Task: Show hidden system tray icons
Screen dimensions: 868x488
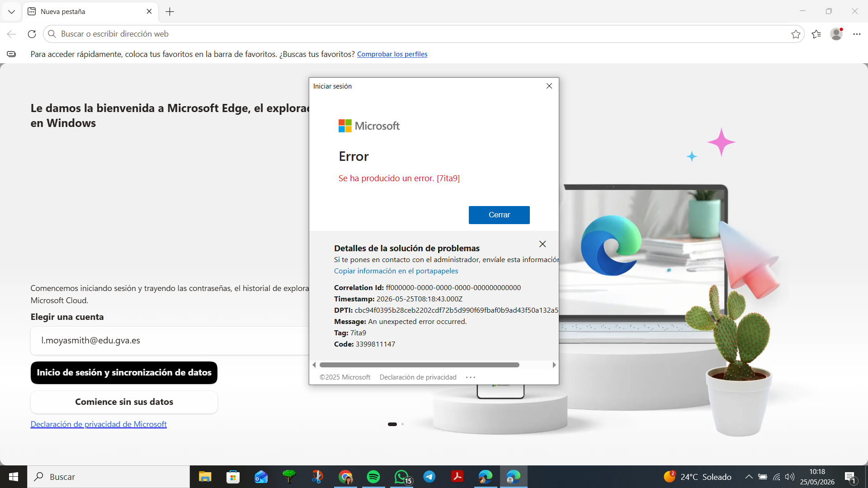Action: [749, 477]
